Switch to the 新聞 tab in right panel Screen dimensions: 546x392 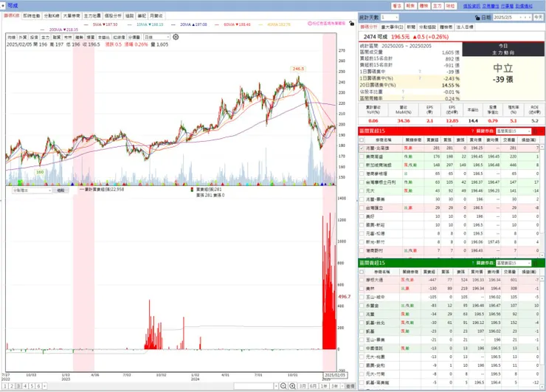tap(411, 27)
